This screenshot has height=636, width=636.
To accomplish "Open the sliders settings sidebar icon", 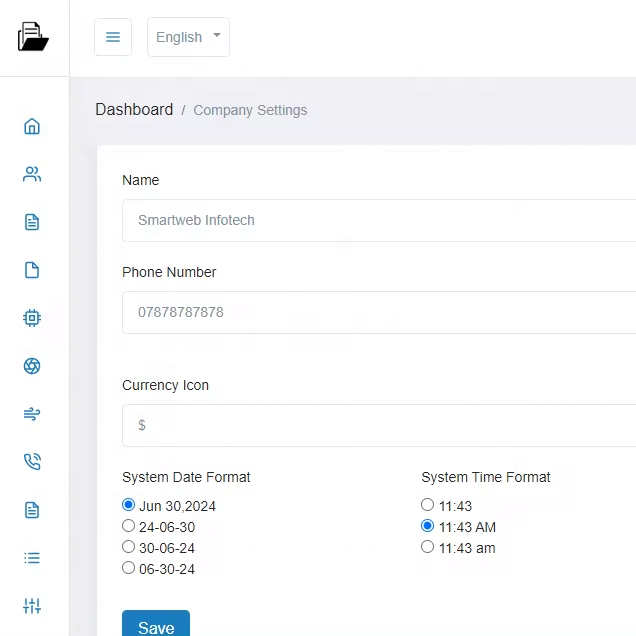I will pos(32,606).
